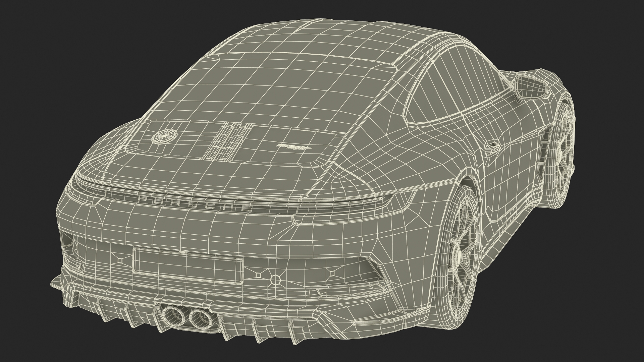644x362 pixels.
Task: Select the square sensor left of plate
Action: (120, 260)
